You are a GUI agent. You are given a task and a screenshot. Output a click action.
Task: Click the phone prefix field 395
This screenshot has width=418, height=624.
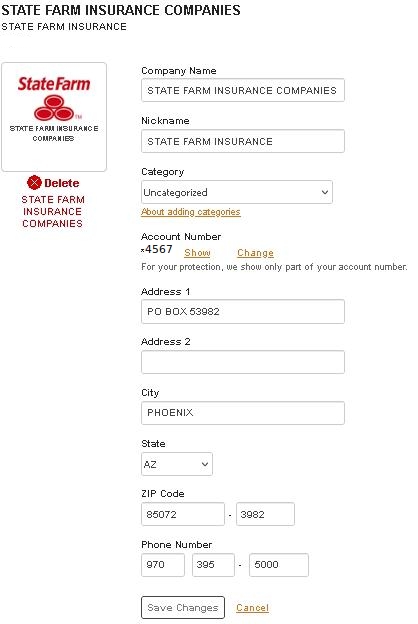[213, 565]
